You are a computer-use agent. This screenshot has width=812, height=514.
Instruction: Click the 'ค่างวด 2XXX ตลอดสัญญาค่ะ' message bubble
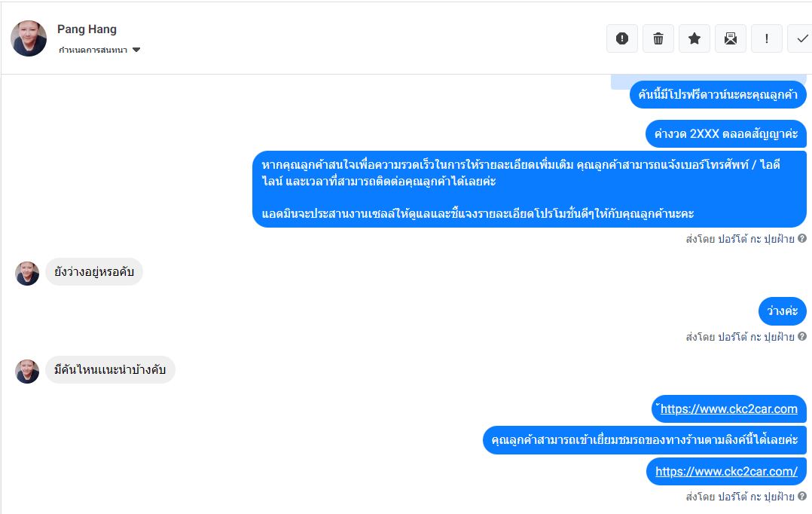(725, 134)
